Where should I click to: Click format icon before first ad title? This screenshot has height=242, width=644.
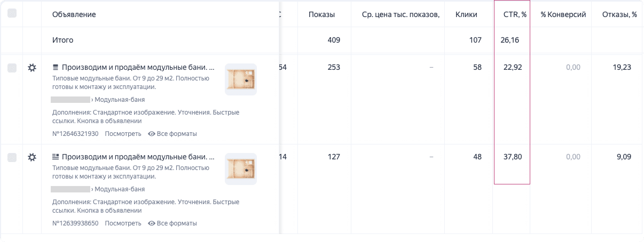[55, 68]
